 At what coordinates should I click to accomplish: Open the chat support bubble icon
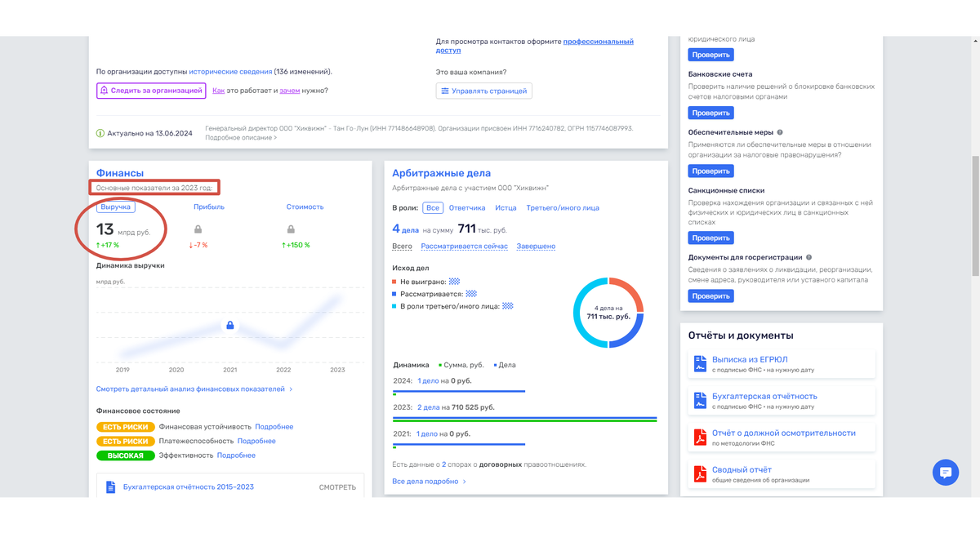(x=946, y=473)
